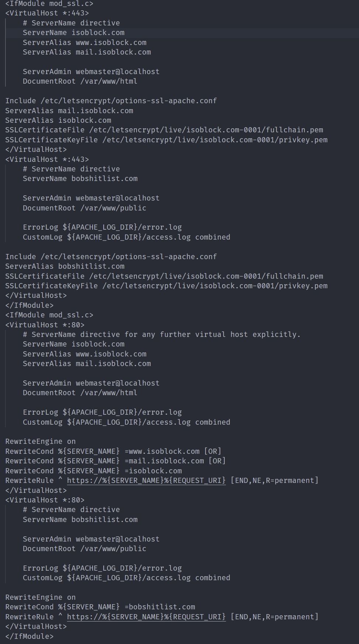Click the first SSLCertificateFile fullchain.pem line

(x=164, y=130)
